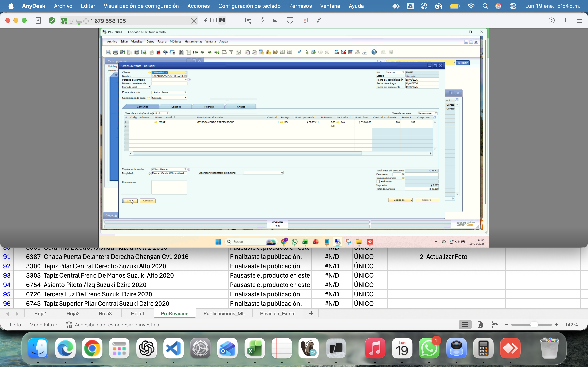
Task: Click the export to PDF icon
Action: click(158, 52)
